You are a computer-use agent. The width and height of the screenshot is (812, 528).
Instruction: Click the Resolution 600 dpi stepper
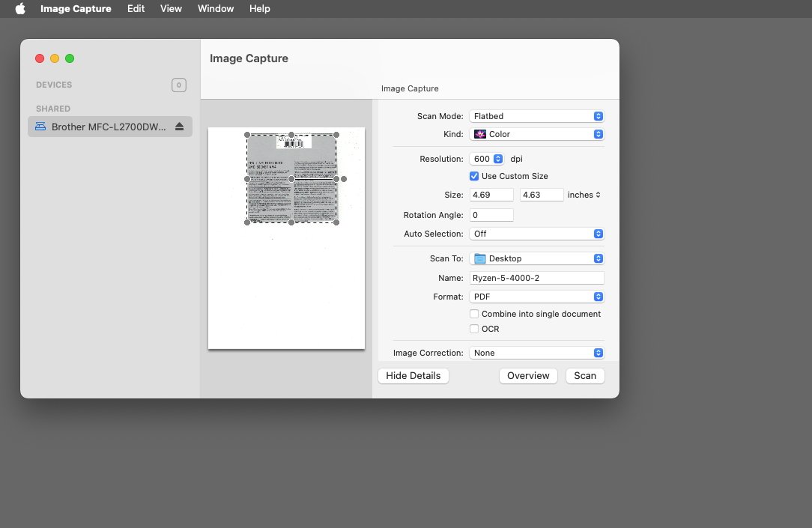pos(497,159)
